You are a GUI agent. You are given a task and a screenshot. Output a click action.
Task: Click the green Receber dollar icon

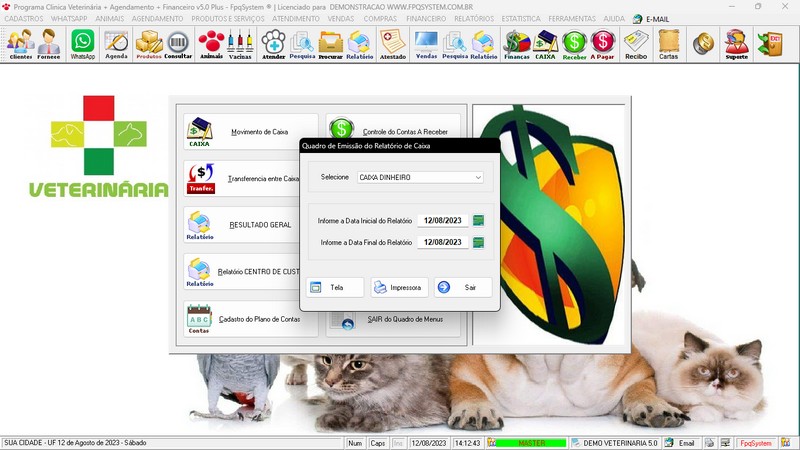pos(574,44)
